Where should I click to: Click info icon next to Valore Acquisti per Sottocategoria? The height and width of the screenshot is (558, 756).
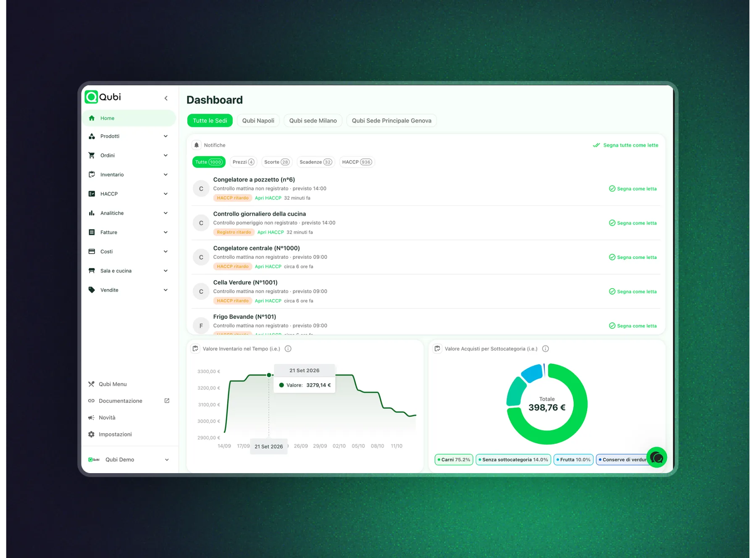(545, 349)
